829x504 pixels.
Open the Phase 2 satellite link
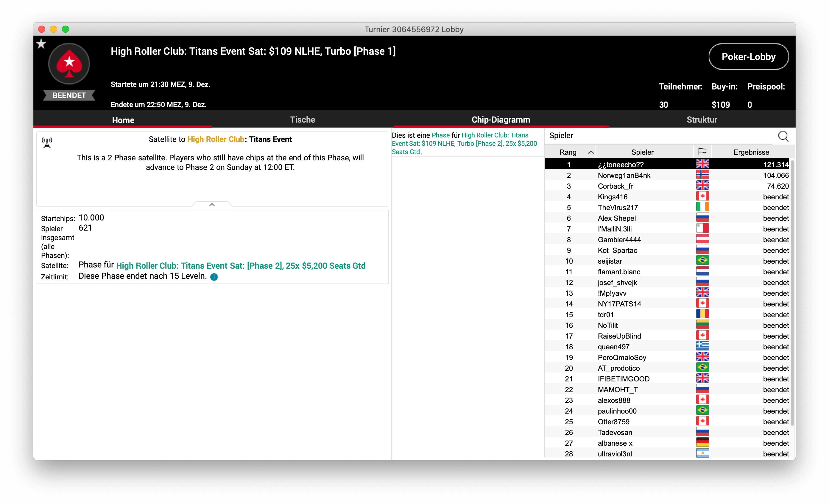point(241,266)
